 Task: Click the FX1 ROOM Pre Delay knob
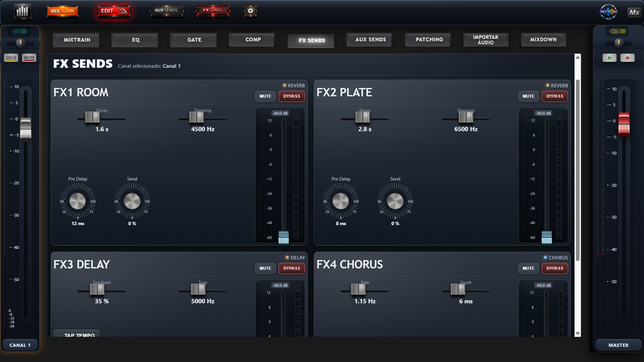point(78,201)
